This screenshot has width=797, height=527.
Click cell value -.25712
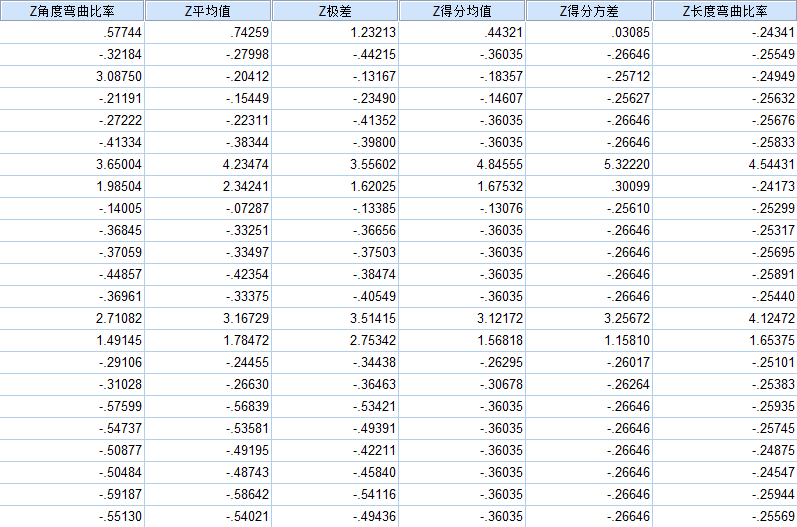point(628,76)
